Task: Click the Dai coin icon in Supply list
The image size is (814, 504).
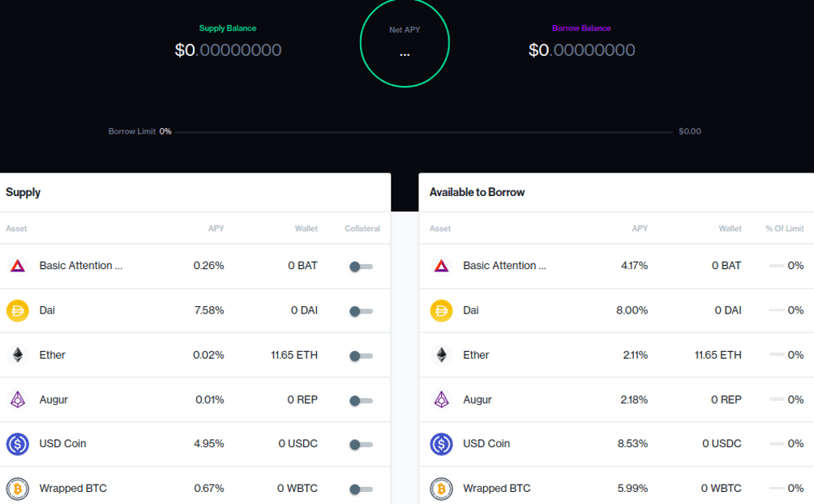Action: [x=17, y=310]
